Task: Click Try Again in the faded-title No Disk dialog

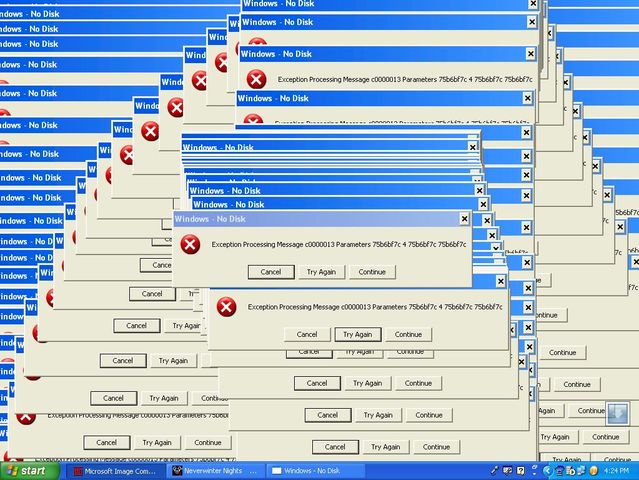Action: 322,272
